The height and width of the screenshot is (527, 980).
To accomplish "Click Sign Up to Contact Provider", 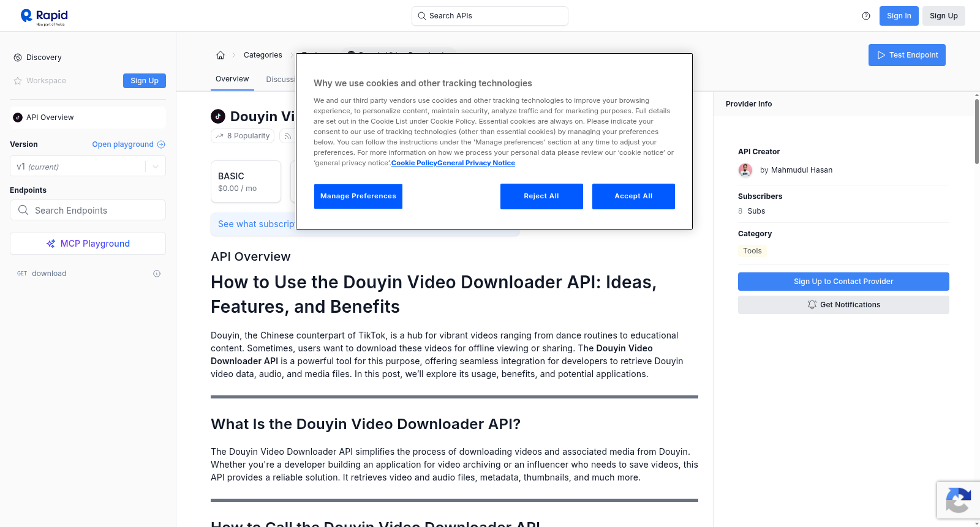I will pyautogui.click(x=843, y=282).
